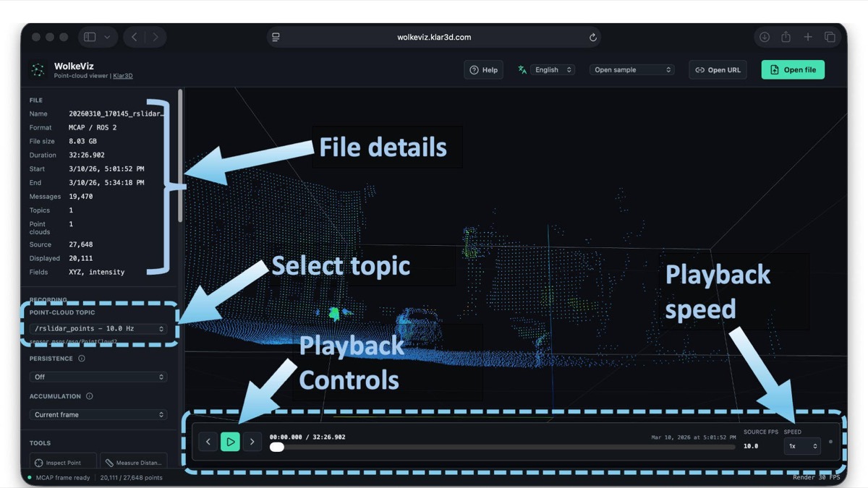
Task: Click the 20,111 / 27,648 points status
Action: [x=132, y=478]
